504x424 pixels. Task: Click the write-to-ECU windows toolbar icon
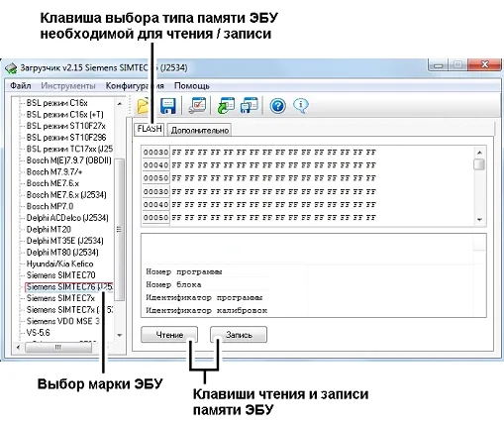point(250,106)
